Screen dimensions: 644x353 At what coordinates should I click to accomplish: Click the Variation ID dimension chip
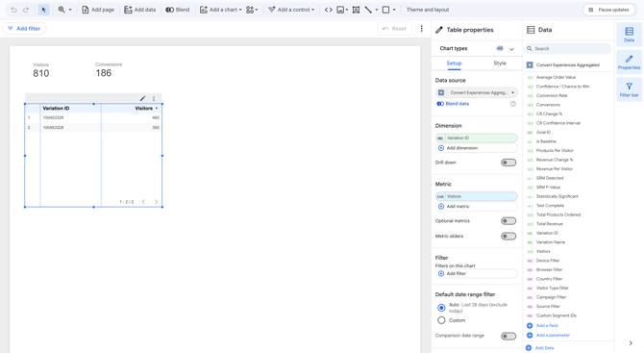tap(477, 139)
